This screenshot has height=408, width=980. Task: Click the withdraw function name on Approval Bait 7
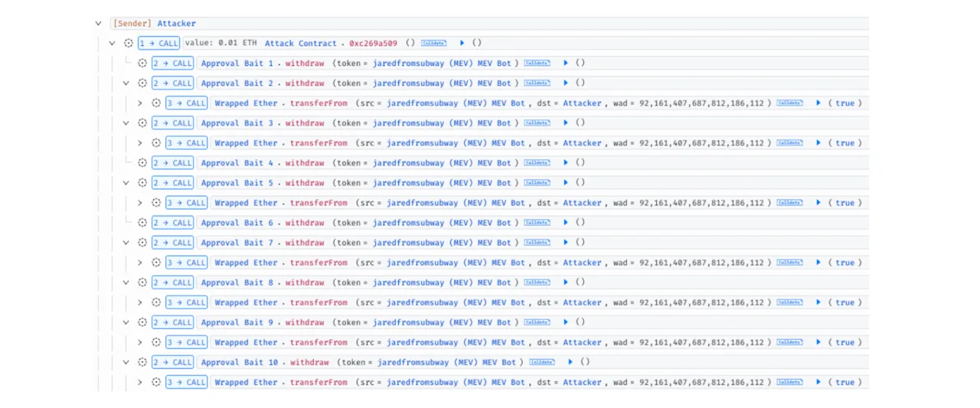point(305,243)
